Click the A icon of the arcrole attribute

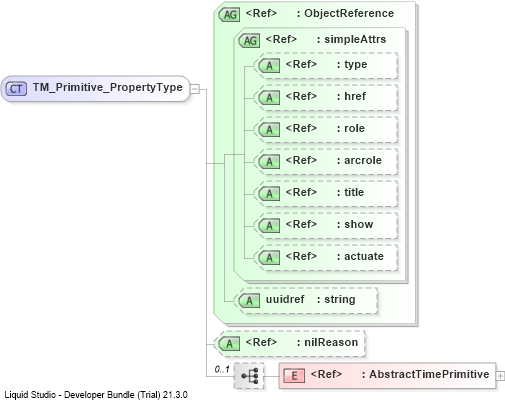point(269,162)
